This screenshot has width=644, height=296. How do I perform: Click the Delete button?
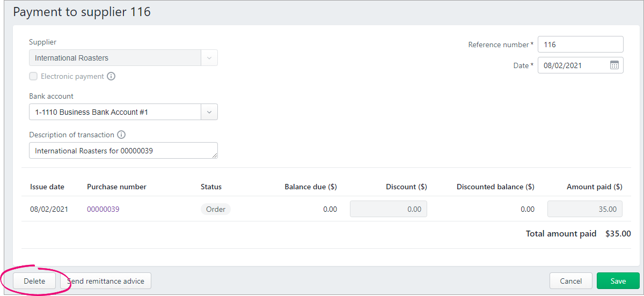[x=34, y=281]
